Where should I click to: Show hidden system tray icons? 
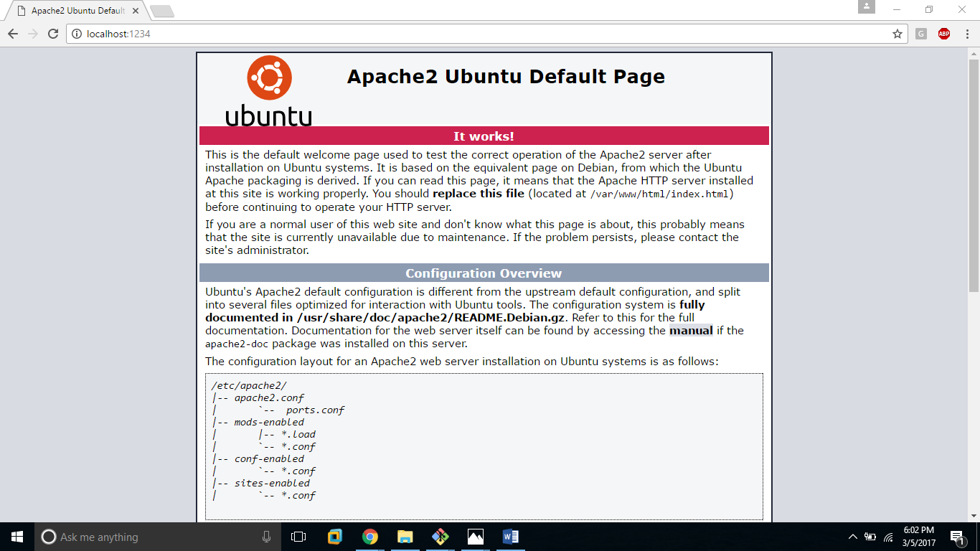[852, 537]
